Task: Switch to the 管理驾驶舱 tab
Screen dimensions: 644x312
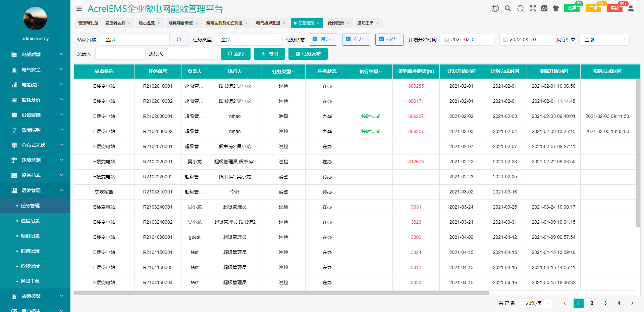Action: (88, 23)
